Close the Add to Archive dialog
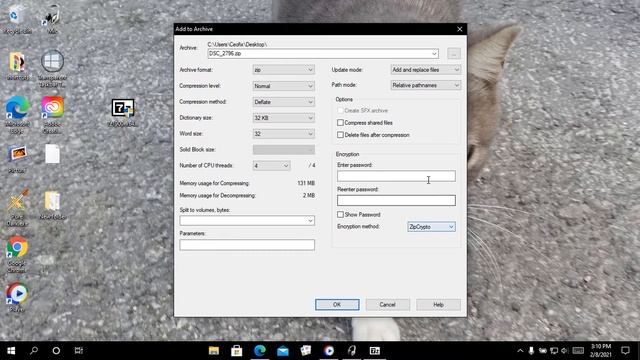The width and height of the screenshot is (640, 360). pos(460,29)
